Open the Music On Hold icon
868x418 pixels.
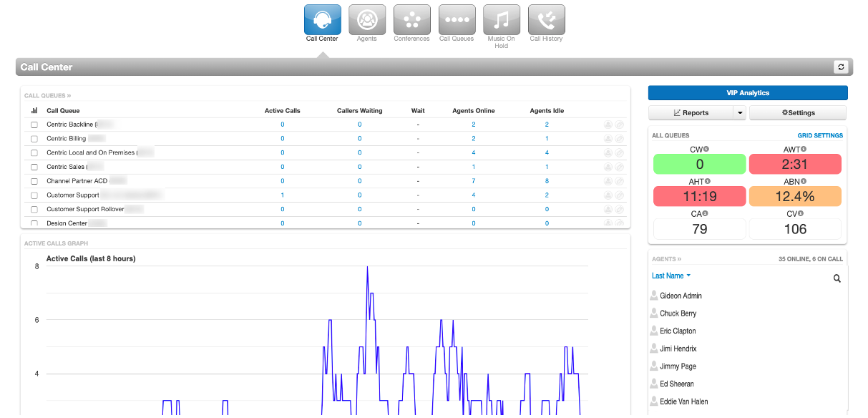[502, 19]
